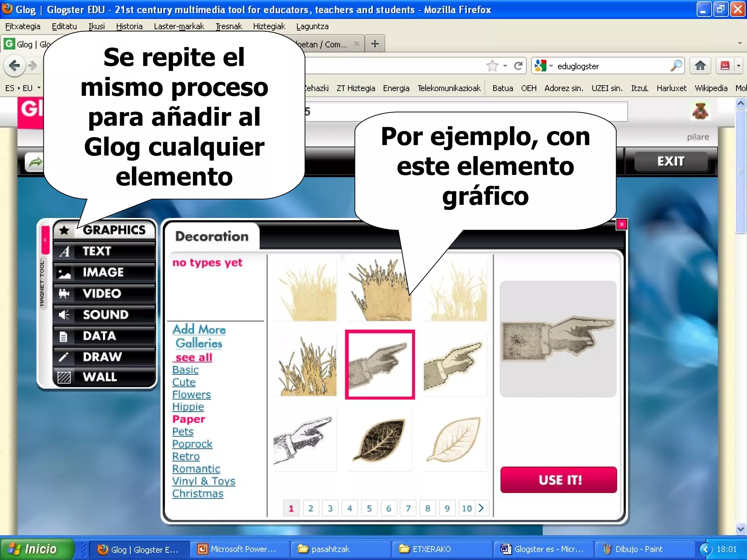Open the Editatu menu
Viewport: 747px width, 560px height.
coord(64,26)
